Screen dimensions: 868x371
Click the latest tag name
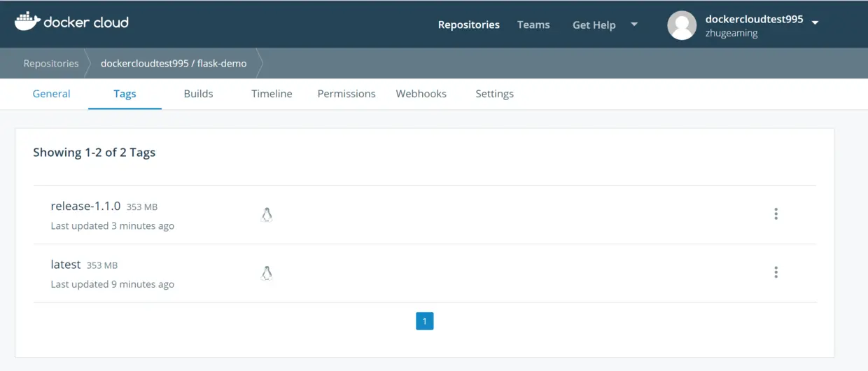coord(66,265)
